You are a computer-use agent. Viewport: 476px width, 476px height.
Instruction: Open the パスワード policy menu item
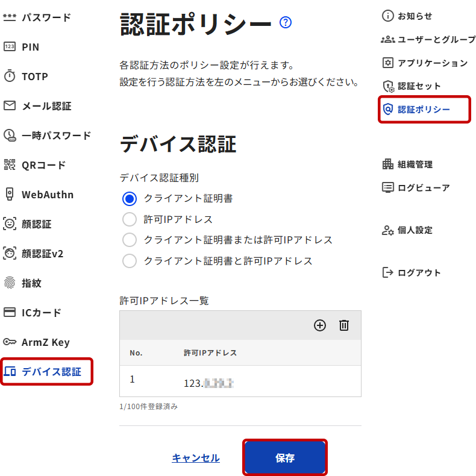(x=46, y=17)
